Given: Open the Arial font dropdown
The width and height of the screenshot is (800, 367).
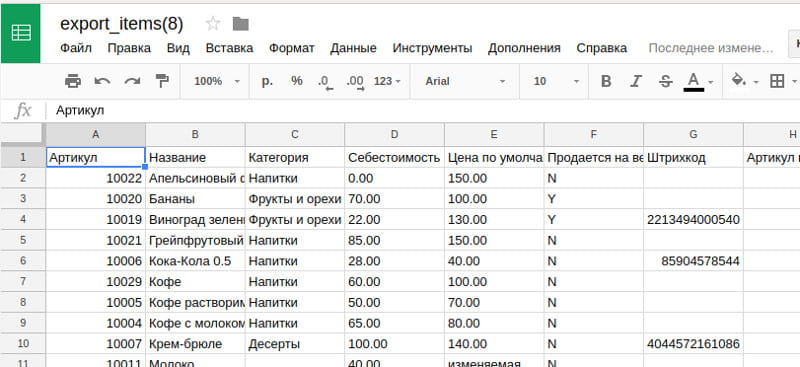Looking at the screenshot, I should point(465,81).
